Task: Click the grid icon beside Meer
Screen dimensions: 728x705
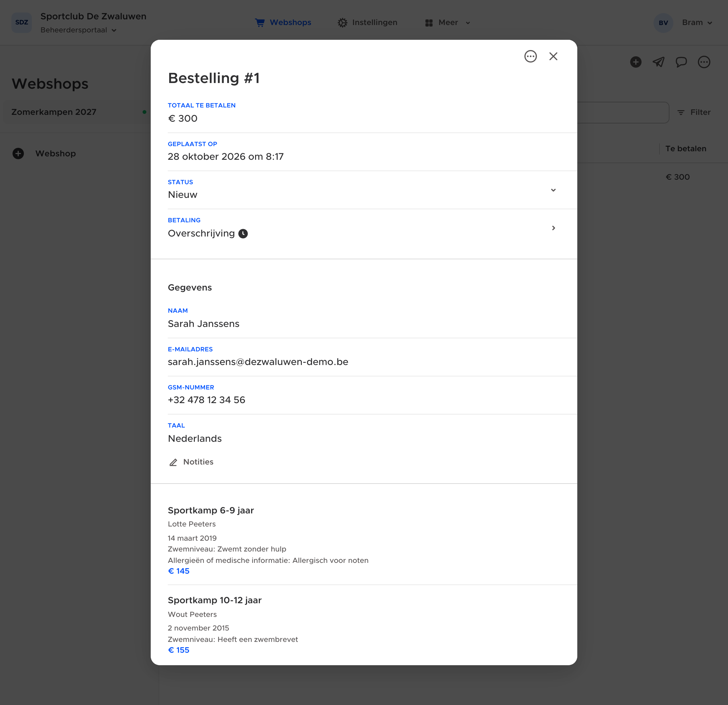Action: pyautogui.click(x=429, y=23)
